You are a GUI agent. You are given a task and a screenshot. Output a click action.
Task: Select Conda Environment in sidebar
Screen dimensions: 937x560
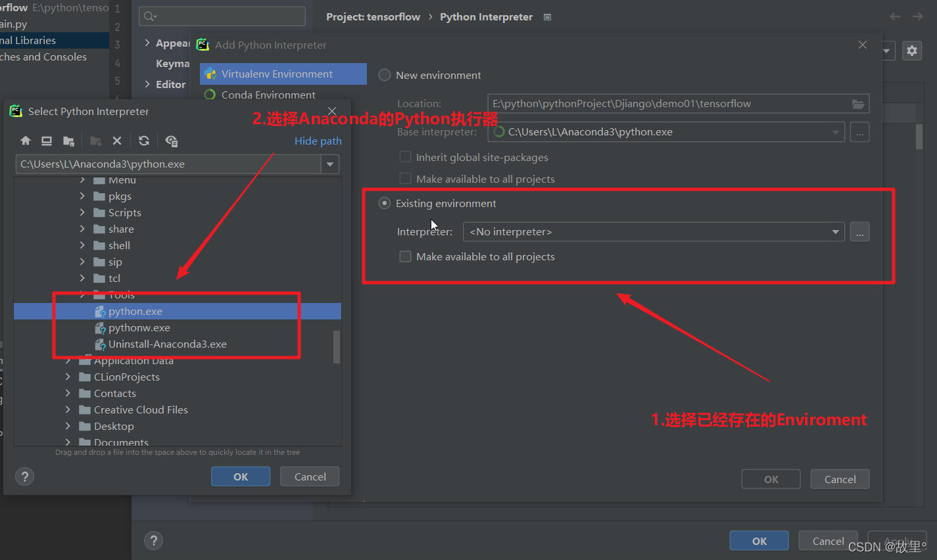283,95
